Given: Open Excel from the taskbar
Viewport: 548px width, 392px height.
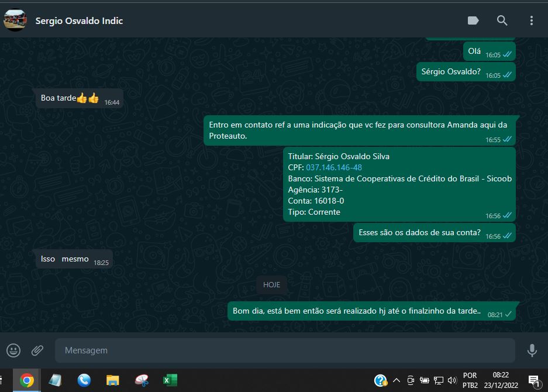Looking at the screenshot, I should 170,380.
